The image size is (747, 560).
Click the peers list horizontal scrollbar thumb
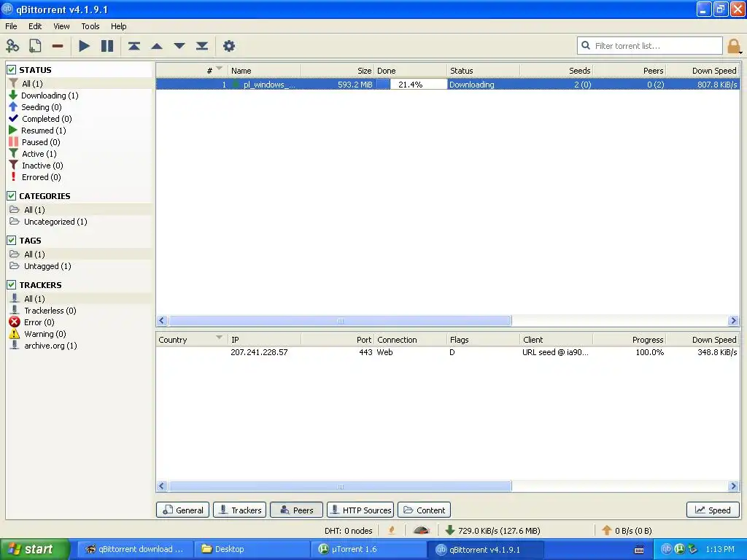[x=340, y=486]
